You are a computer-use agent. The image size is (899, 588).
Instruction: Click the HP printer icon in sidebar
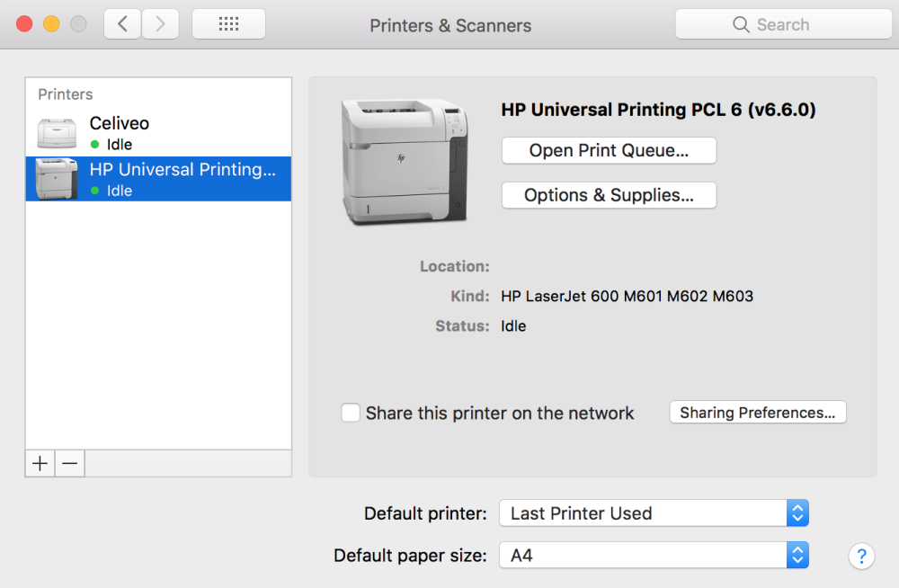click(56, 178)
